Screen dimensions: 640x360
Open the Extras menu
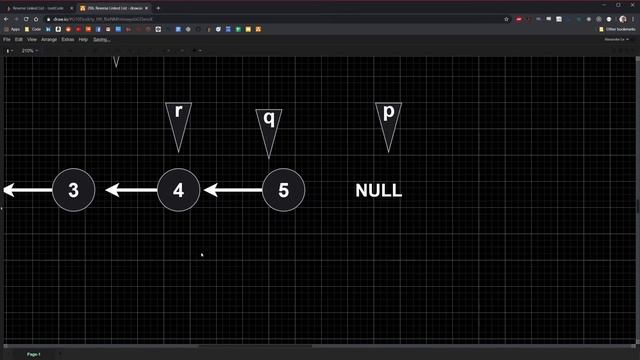[68, 40]
